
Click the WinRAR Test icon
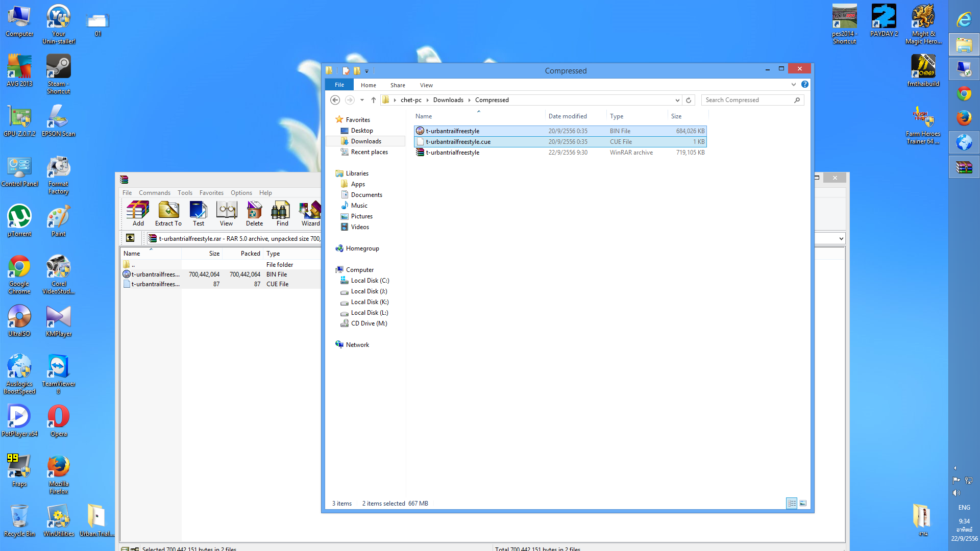coord(198,213)
